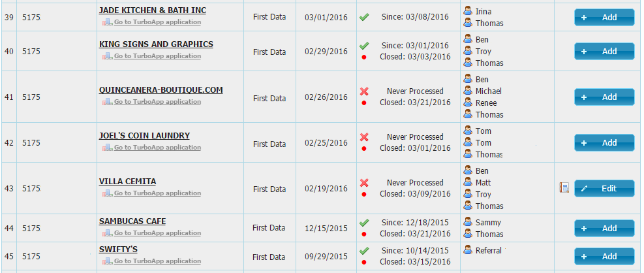Go to TurboApp application for Joel's Coin Laundry

point(157,147)
